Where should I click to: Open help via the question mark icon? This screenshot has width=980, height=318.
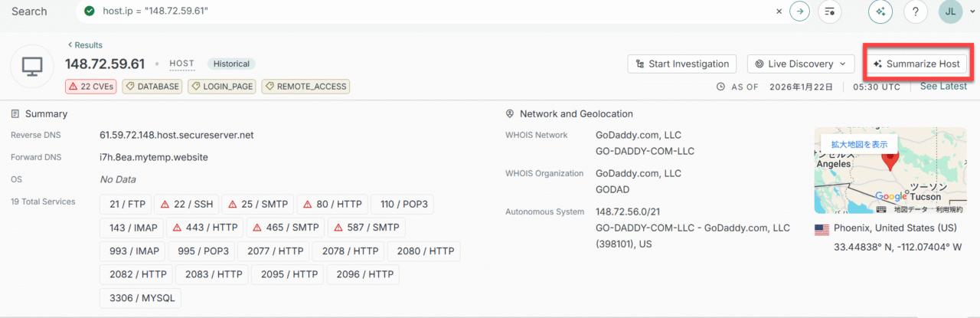[x=916, y=11]
